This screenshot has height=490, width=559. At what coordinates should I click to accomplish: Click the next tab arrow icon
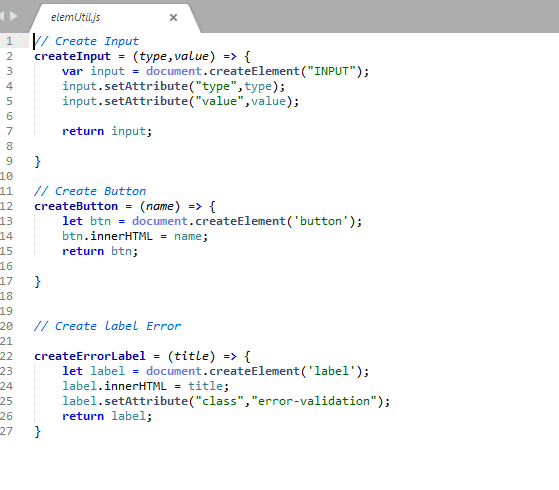pyautogui.click(x=14, y=16)
